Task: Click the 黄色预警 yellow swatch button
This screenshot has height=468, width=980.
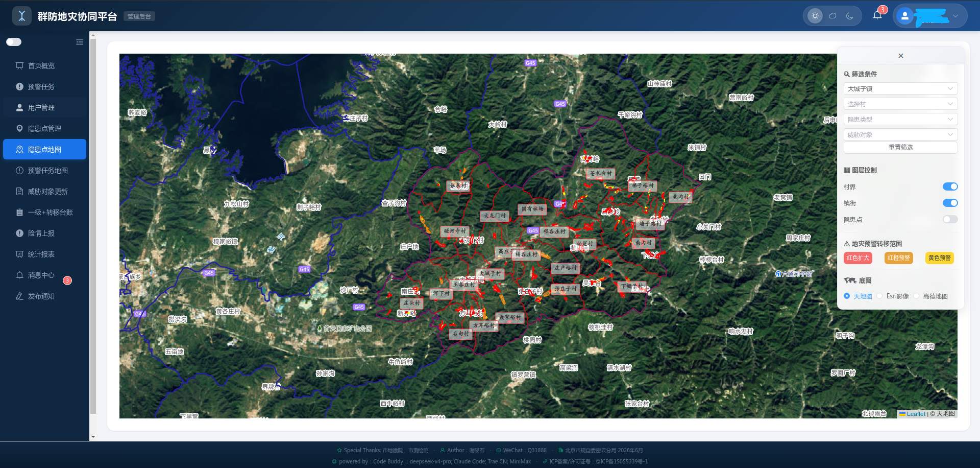Action: pyautogui.click(x=940, y=258)
